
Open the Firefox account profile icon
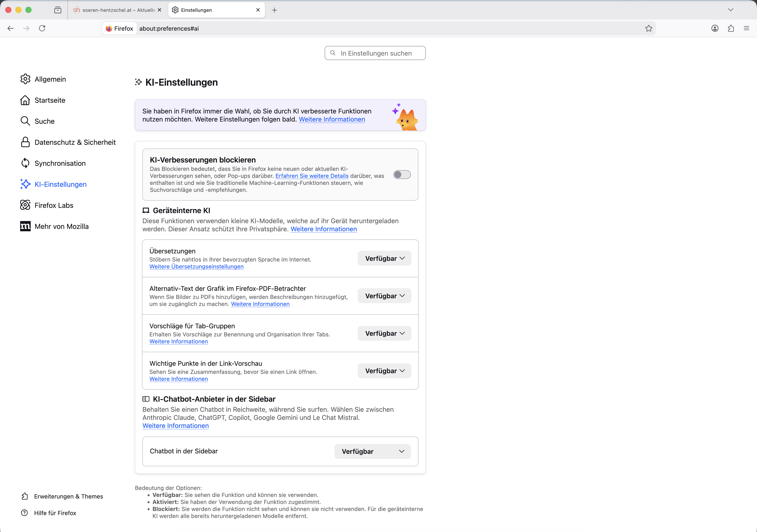point(715,28)
